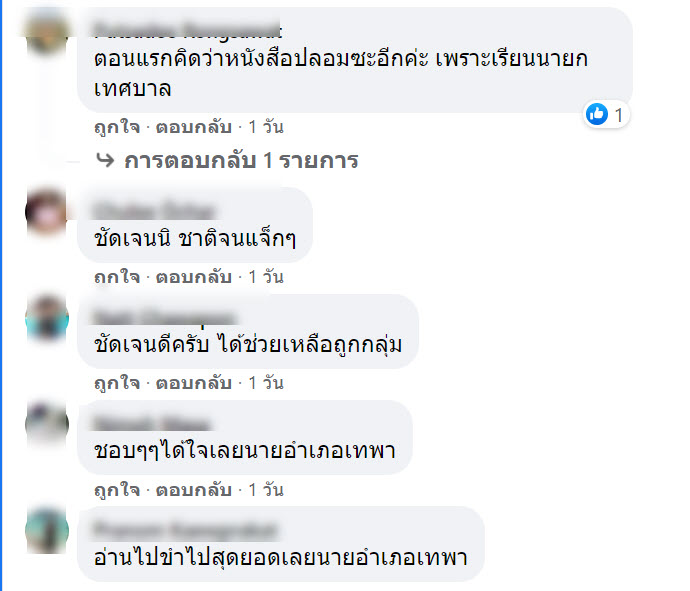
Task: Click the blue thumbs-up reaction icon
Action: tap(597, 114)
